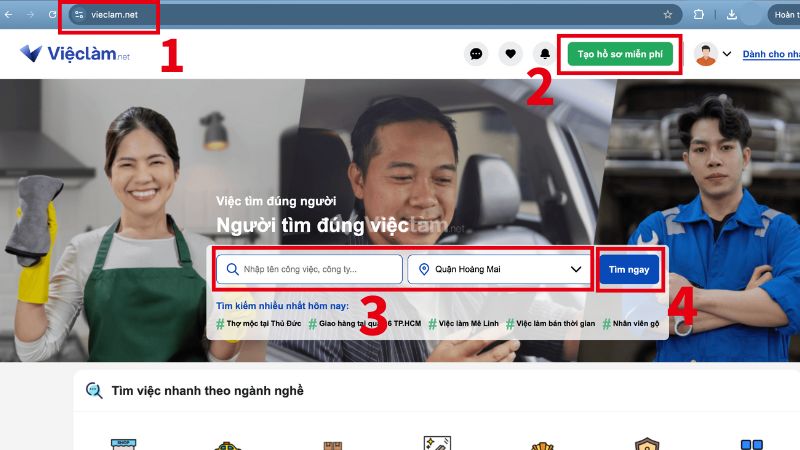Open saved jobs heart icon
Image resolution: width=800 pixels, height=450 pixels.
click(x=510, y=54)
